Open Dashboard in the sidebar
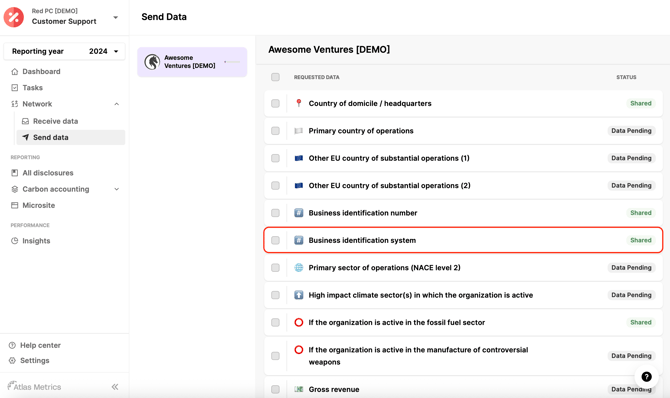 pos(41,71)
